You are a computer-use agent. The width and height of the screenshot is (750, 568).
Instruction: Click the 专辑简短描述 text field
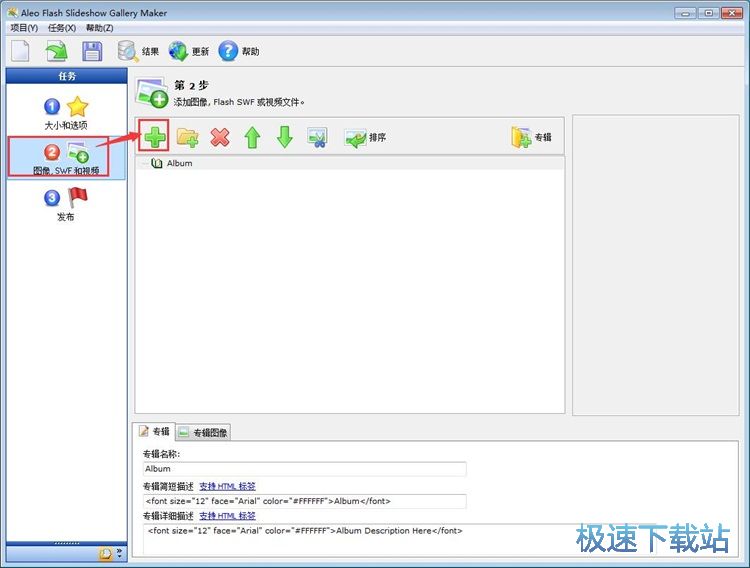coord(304,501)
